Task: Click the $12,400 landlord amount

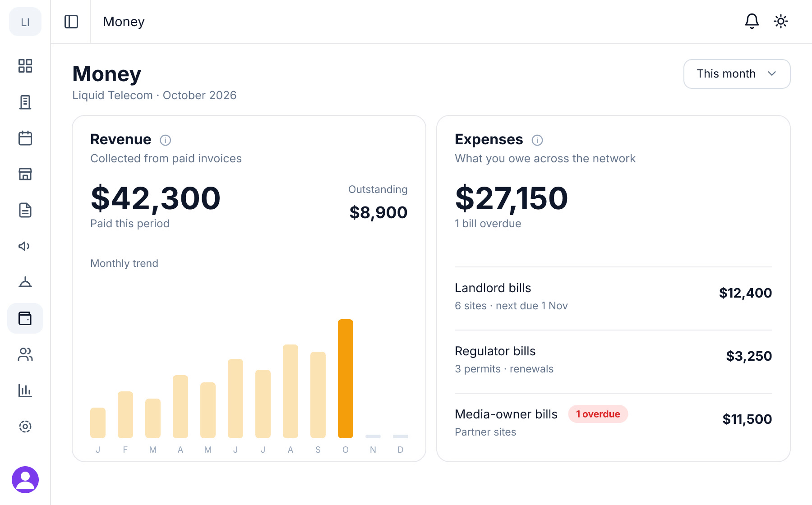Action: [x=746, y=293]
